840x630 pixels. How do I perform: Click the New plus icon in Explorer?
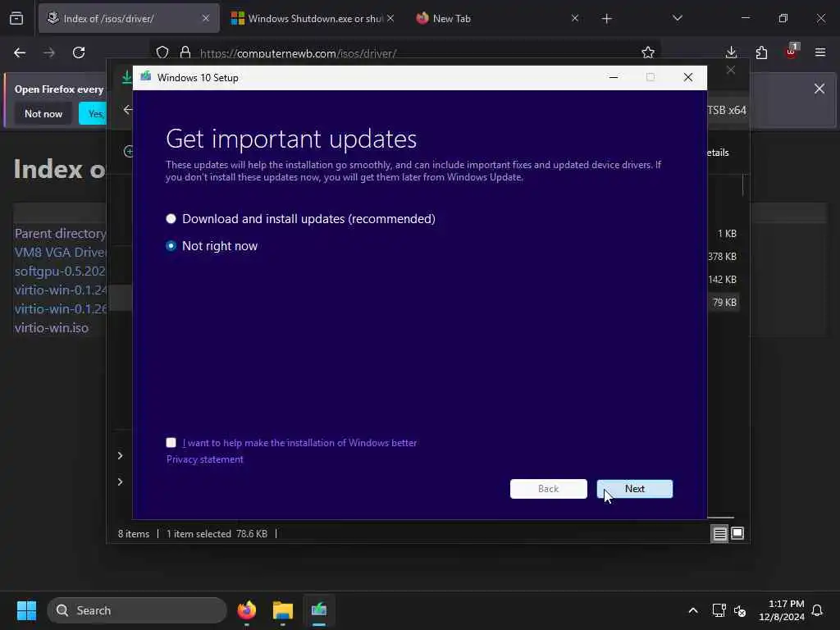129,152
